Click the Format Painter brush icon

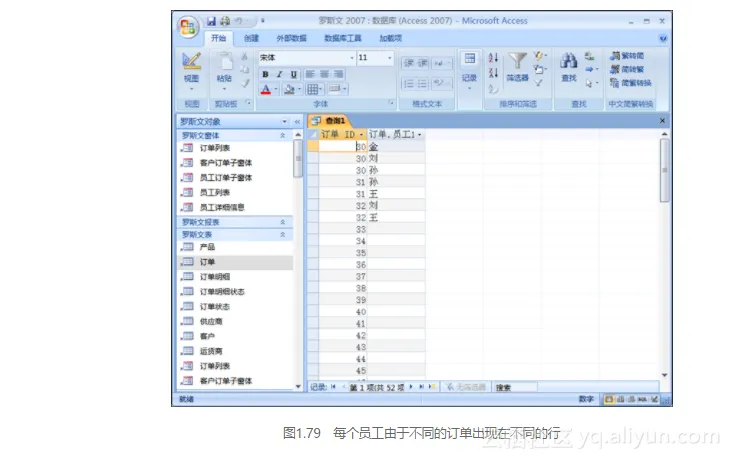244,83
